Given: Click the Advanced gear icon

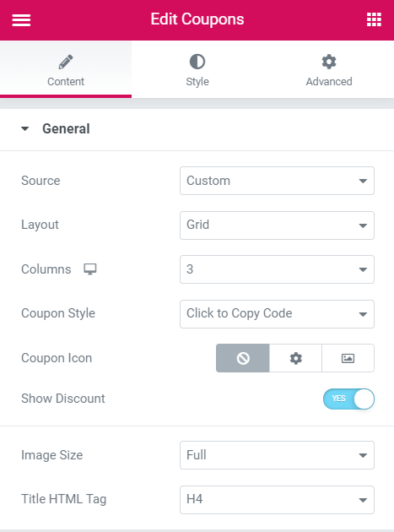Looking at the screenshot, I should pos(329,62).
